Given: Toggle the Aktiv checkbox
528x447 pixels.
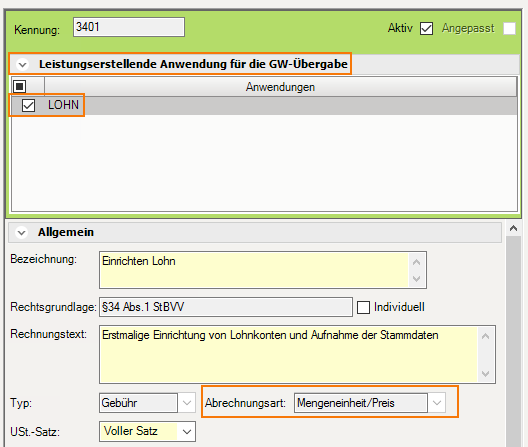Looking at the screenshot, I should (x=426, y=28).
